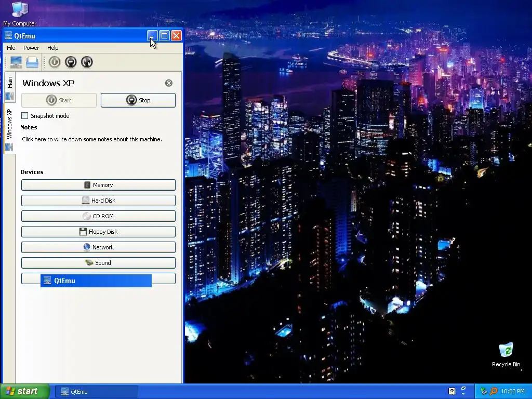The width and height of the screenshot is (532, 399).
Task: Click the Windows XP machine title heading
Action: click(48, 83)
